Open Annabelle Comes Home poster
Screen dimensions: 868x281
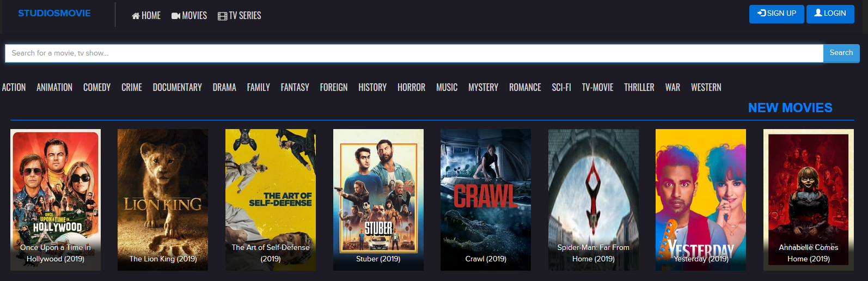809,199
